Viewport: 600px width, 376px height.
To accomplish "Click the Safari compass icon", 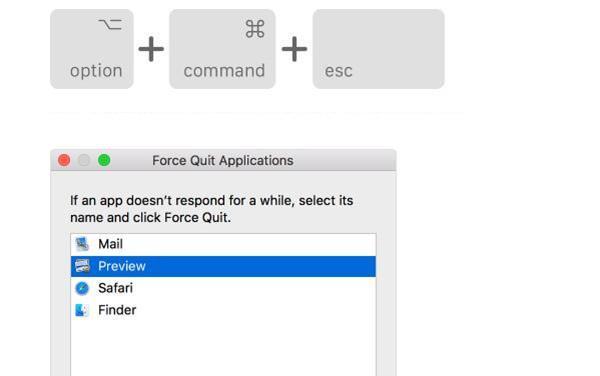I will tap(82, 288).
